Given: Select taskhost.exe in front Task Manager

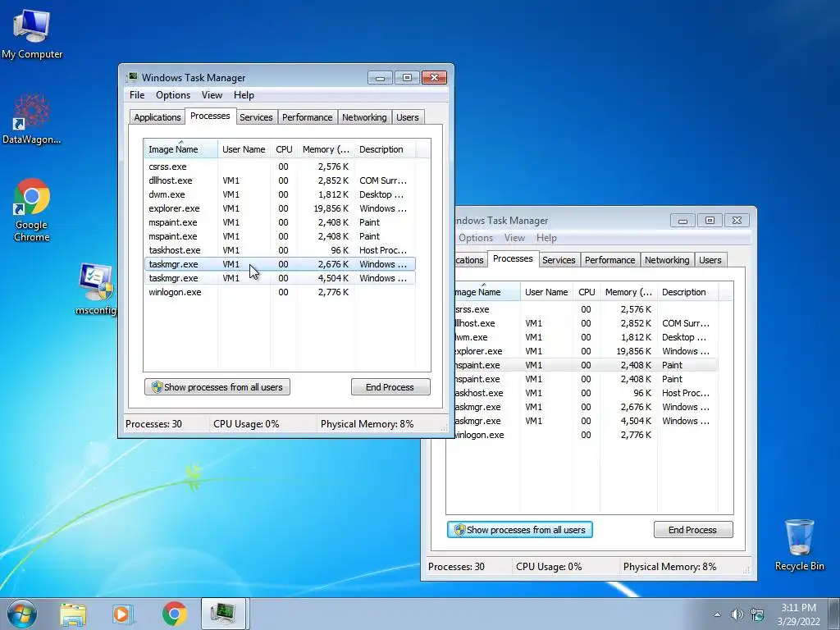Looking at the screenshot, I should [x=280, y=250].
